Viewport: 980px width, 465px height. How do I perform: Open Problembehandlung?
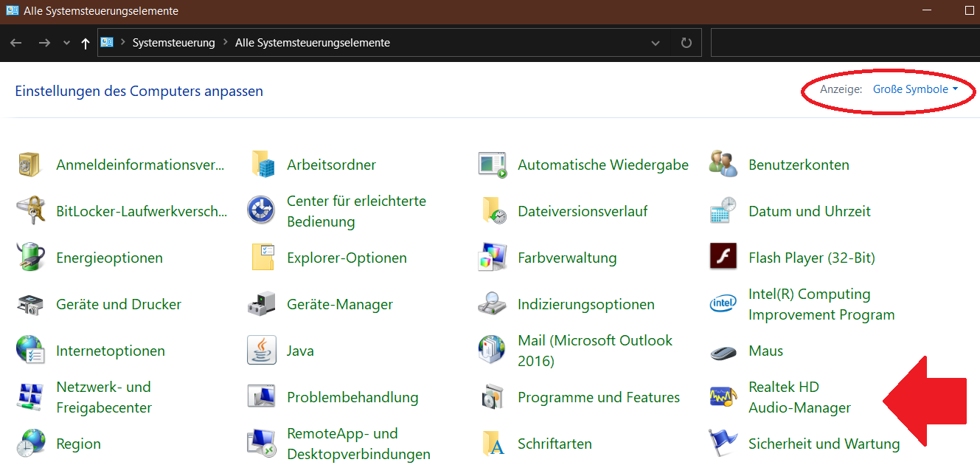click(x=353, y=396)
